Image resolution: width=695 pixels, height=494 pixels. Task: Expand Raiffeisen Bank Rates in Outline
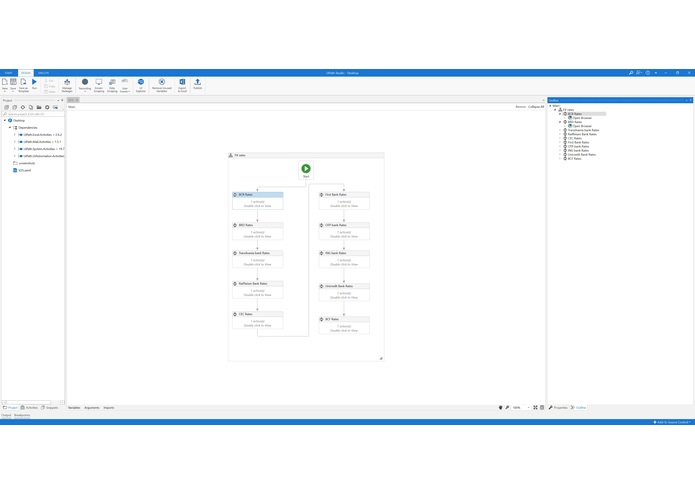560,134
